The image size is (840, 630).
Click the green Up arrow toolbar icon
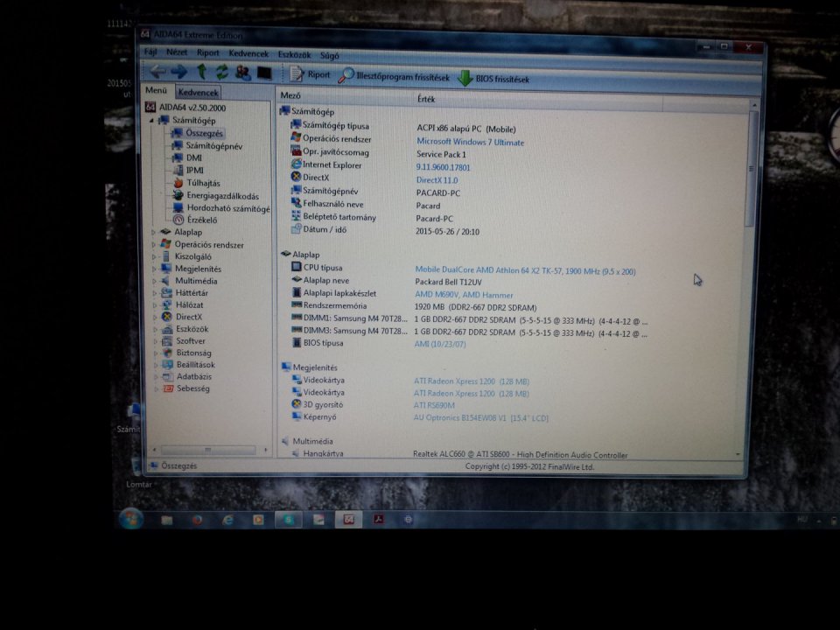coord(201,71)
